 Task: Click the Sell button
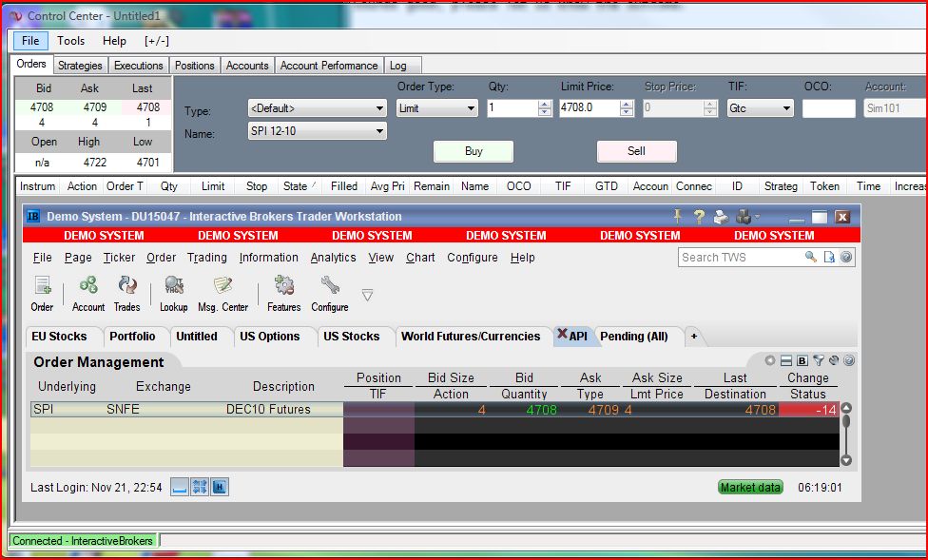636,151
